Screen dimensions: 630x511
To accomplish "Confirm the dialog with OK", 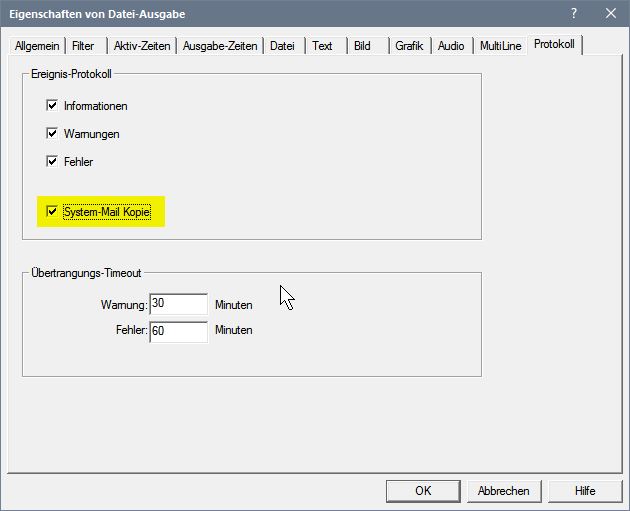I will tap(423, 491).
